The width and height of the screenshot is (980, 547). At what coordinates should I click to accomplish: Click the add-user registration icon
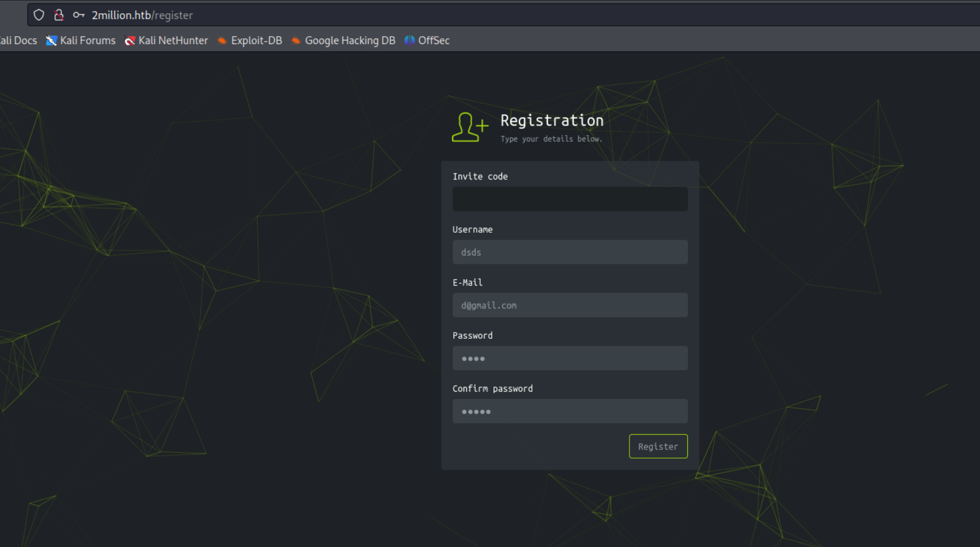[470, 127]
